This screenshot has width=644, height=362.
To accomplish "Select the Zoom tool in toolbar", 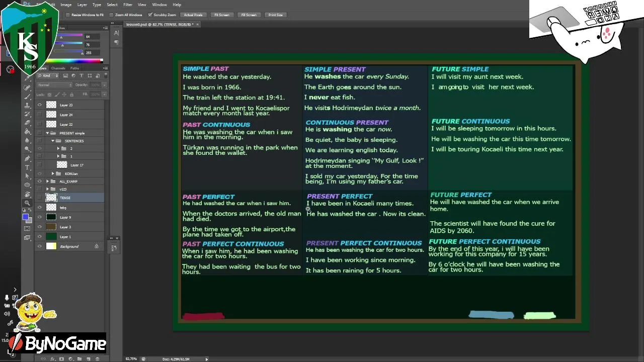I will coord(27,203).
